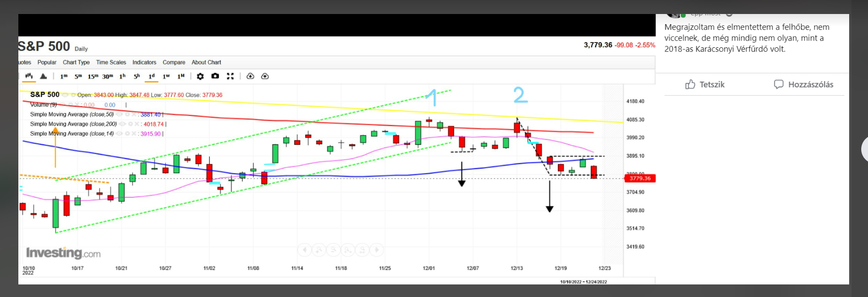Image resolution: width=868 pixels, height=297 pixels.
Task: Select the 1M monthly timeframe
Action: [181, 76]
